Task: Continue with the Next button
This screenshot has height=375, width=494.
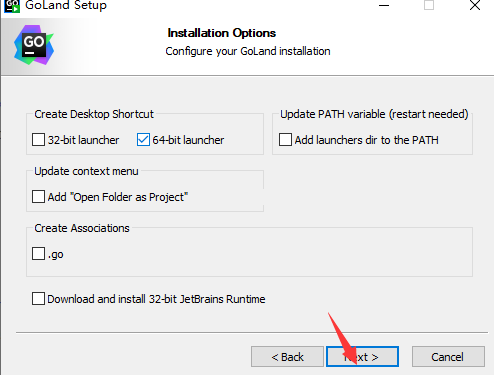Action: coord(362,357)
